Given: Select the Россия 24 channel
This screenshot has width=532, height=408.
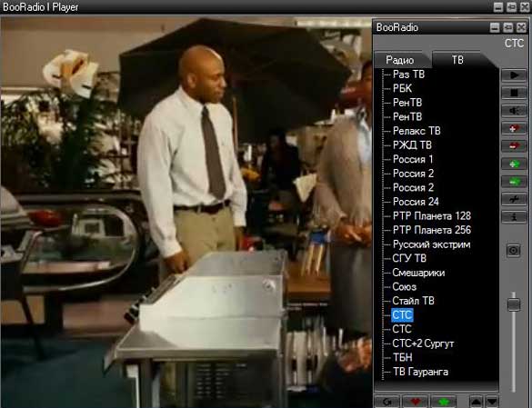Looking at the screenshot, I should point(416,202).
